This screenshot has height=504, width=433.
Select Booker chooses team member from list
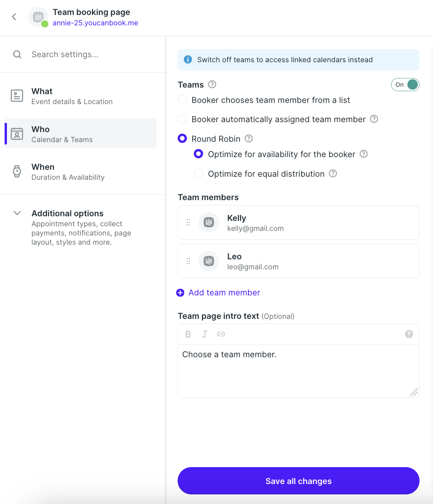pyautogui.click(x=183, y=100)
